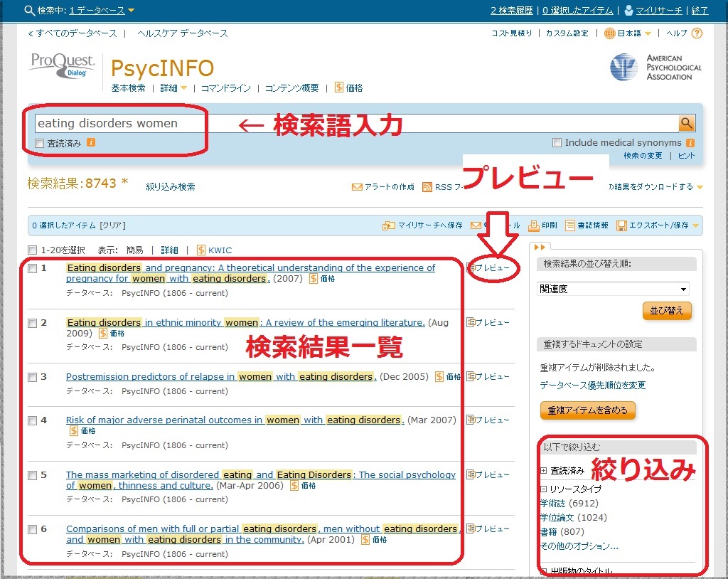The height and width of the screenshot is (579, 728).
Task: Switch results display to 簡易
Action: 134,250
